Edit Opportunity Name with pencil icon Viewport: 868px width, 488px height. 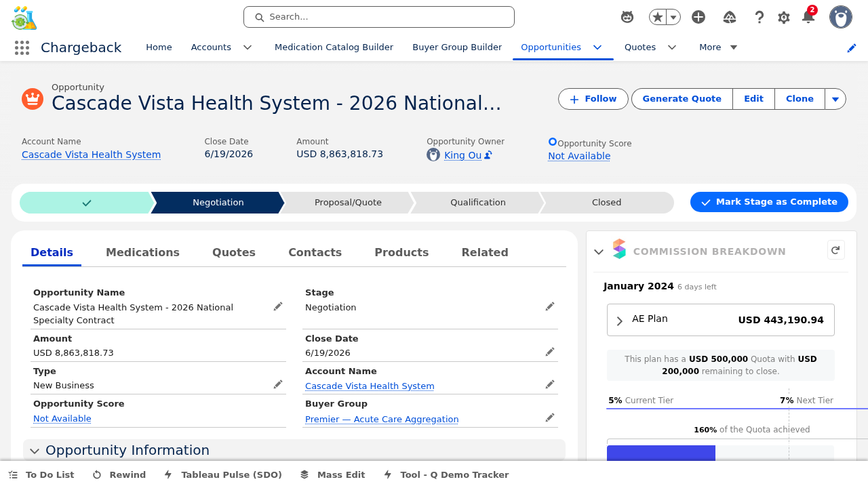278,306
